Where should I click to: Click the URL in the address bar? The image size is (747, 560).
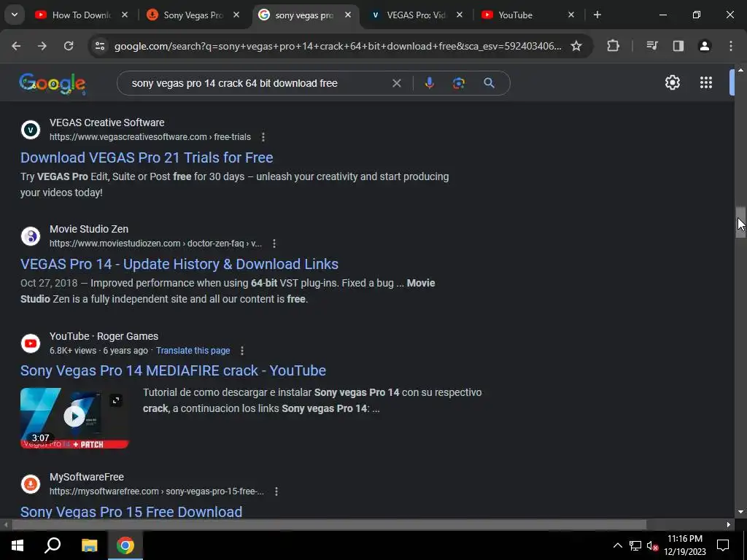pyautogui.click(x=338, y=46)
